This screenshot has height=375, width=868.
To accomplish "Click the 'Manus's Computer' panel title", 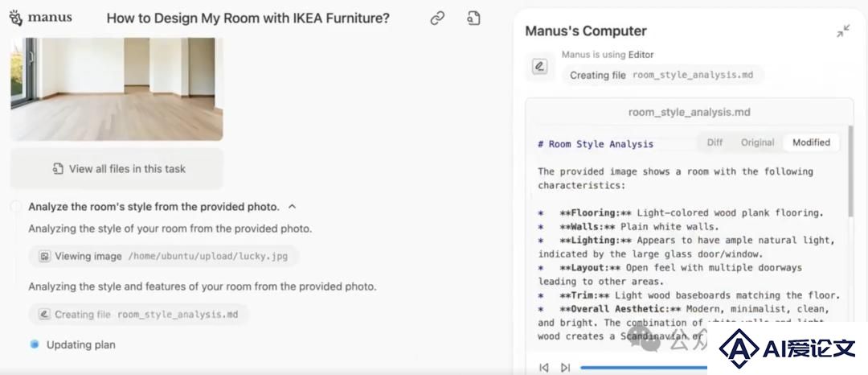I will [x=586, y=31].
